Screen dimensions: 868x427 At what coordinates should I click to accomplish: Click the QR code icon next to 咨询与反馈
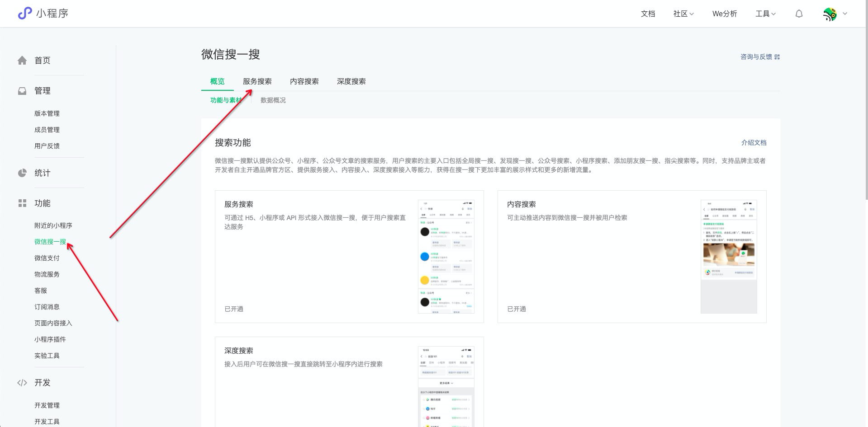pyautogui.click(x=777, y=57)
